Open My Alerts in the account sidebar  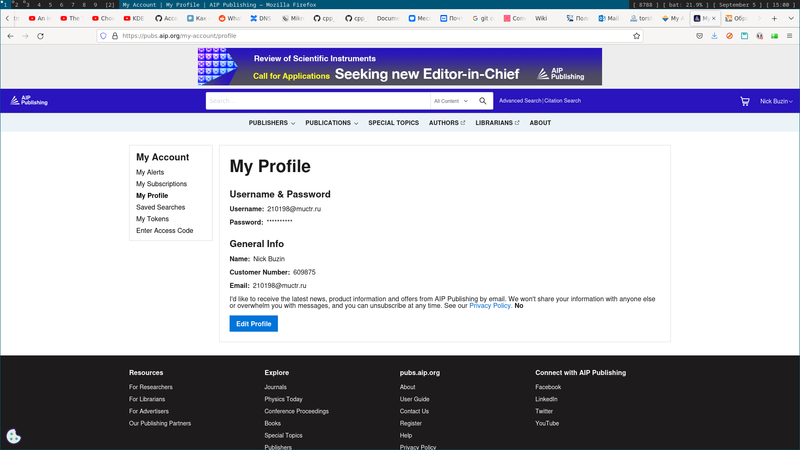[150, 172]
